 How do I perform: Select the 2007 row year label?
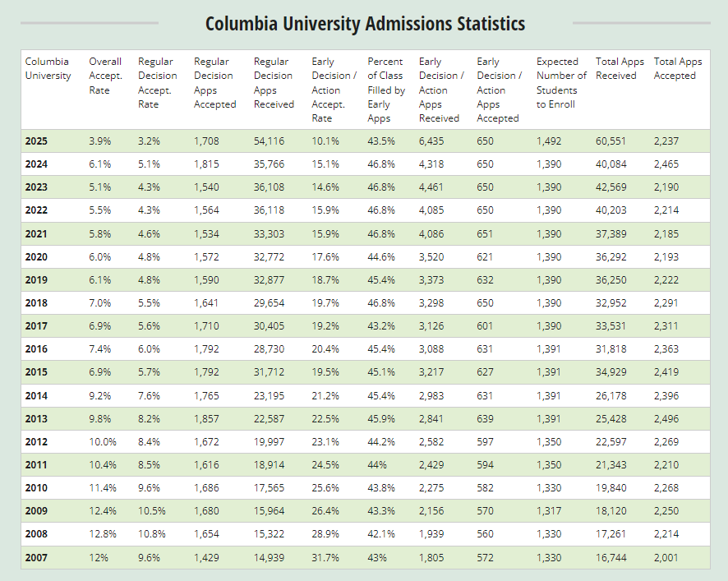tap(36, 558)
